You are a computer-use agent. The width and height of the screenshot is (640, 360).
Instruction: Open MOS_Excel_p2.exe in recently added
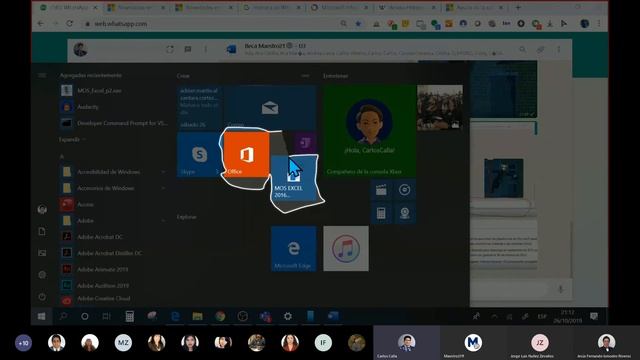pyautogui.click(x=113, y=91)
